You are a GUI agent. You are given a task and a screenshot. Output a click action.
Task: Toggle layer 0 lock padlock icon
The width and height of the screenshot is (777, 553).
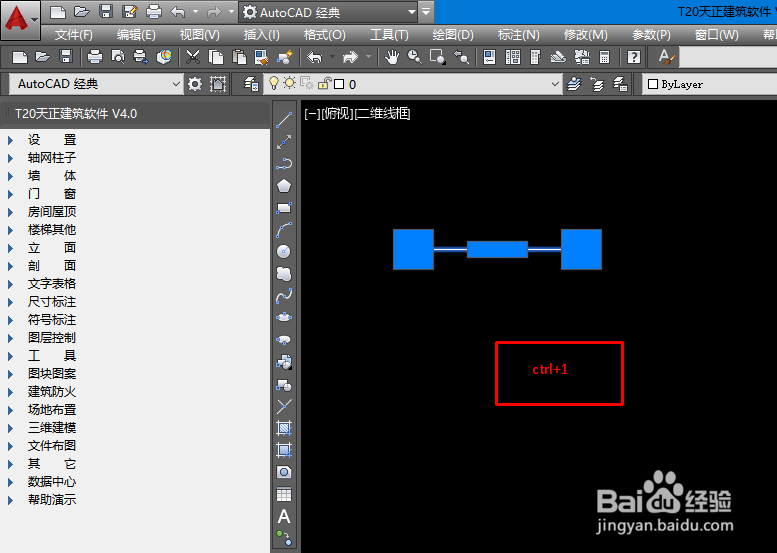(324, 83)
